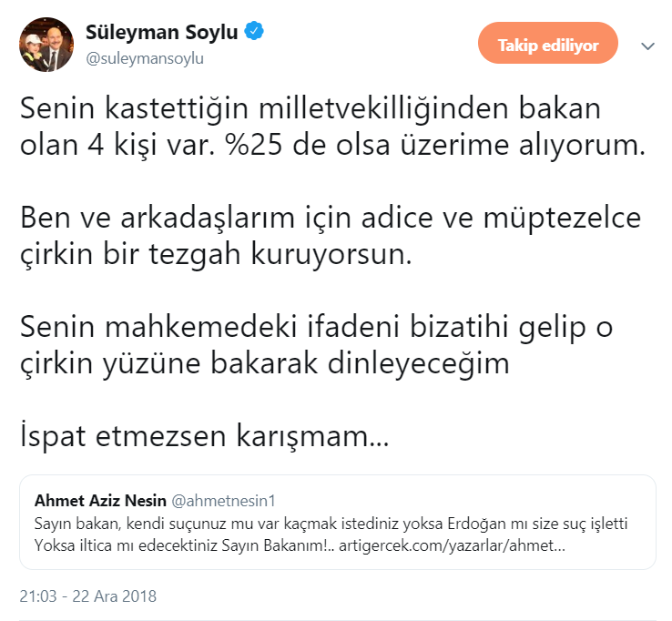Expand the tweet options chevron

click(x=647, y=46)
